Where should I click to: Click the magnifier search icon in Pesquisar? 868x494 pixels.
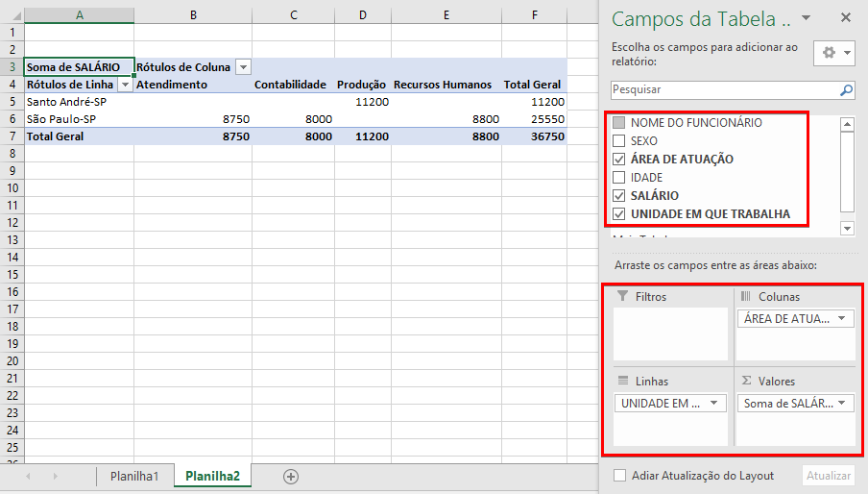847,89
